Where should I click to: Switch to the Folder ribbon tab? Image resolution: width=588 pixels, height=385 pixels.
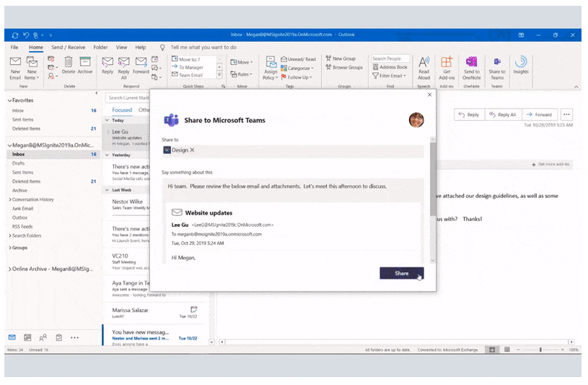coord(100,48)
